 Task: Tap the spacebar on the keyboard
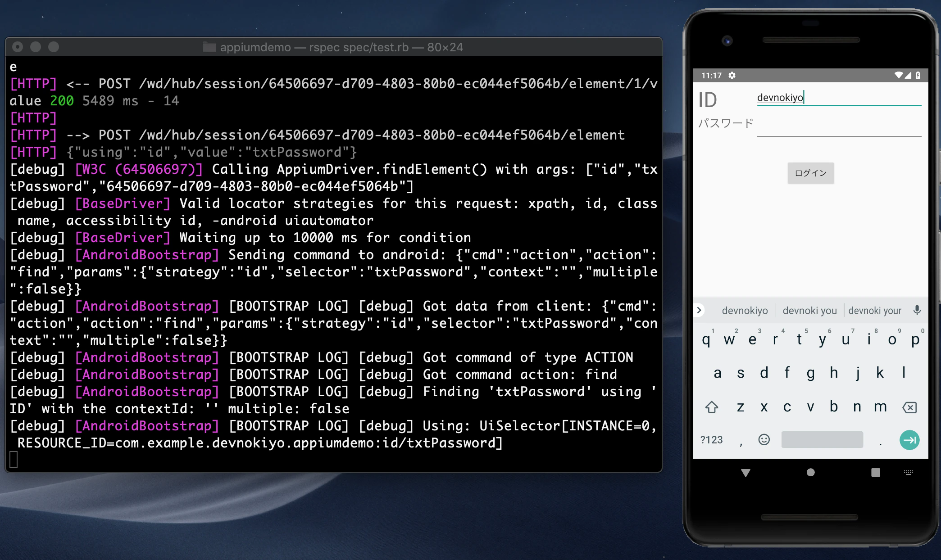[x=822, y=439]
